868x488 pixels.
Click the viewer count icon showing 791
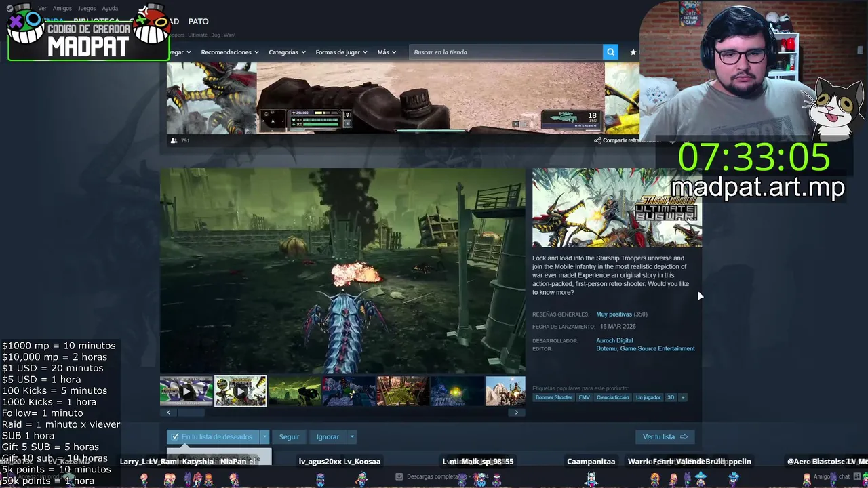click(x=174, y=140)
